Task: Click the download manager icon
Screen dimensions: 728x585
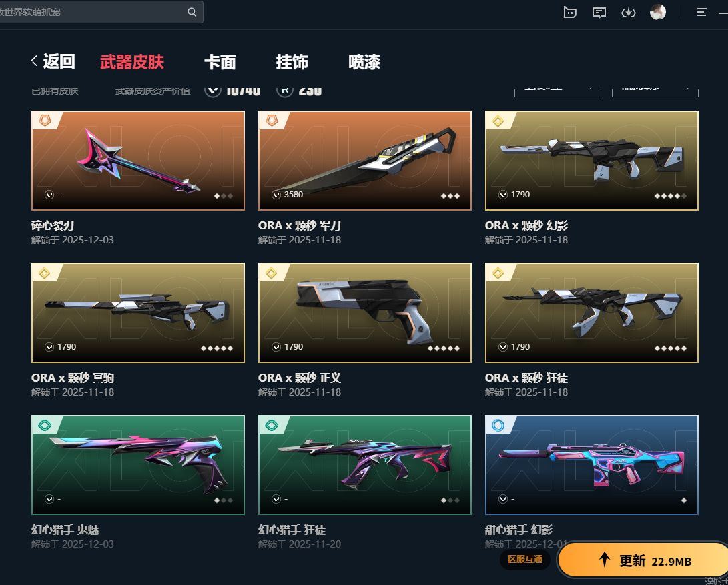Action: pos(628,13)
